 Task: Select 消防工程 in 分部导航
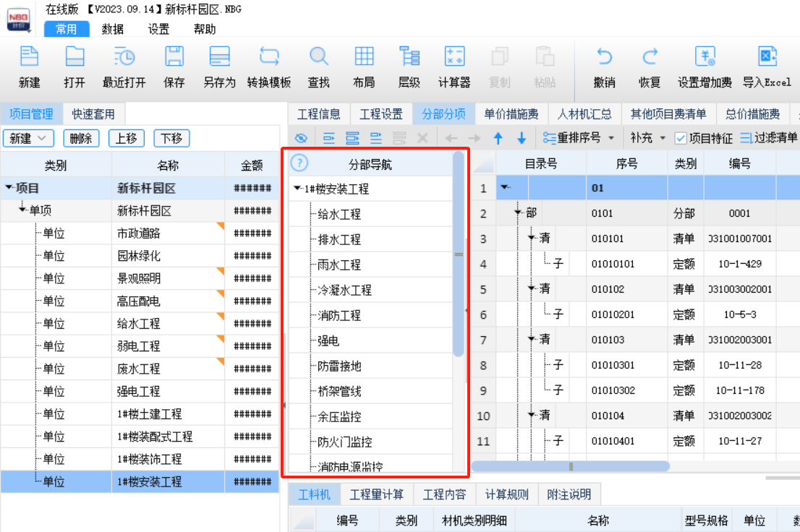coord(339,315)
